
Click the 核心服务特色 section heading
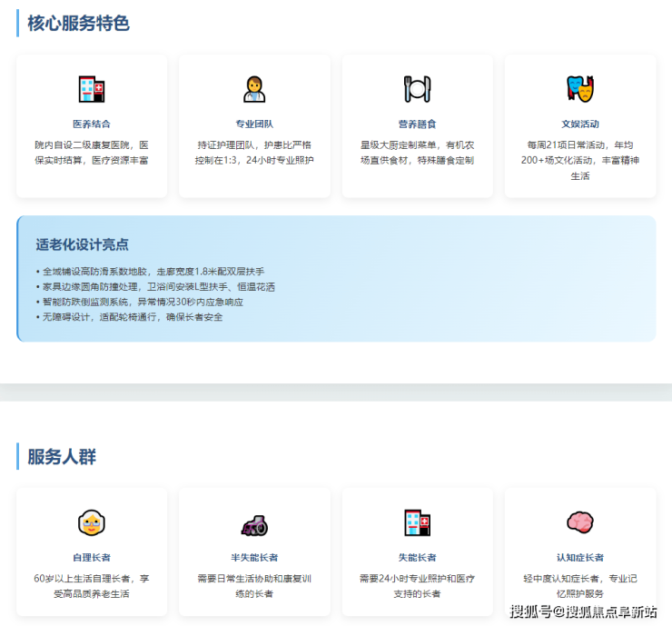(x=78, y=24)
